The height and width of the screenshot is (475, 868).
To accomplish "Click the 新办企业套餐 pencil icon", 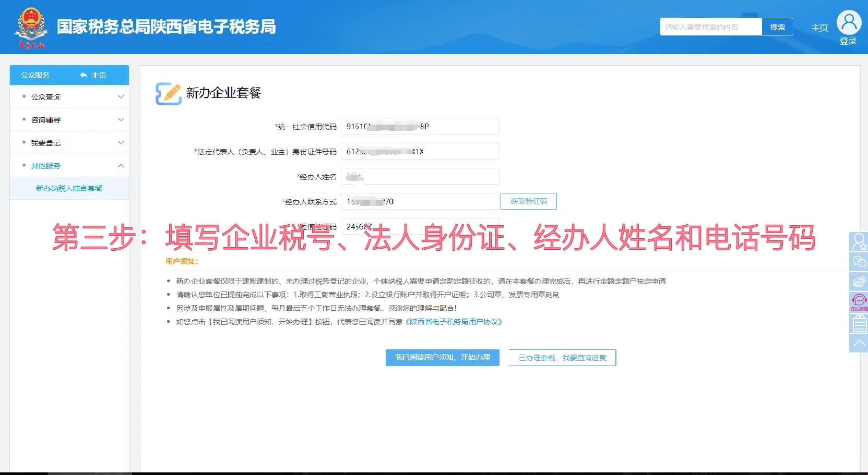I will point(168,94).
